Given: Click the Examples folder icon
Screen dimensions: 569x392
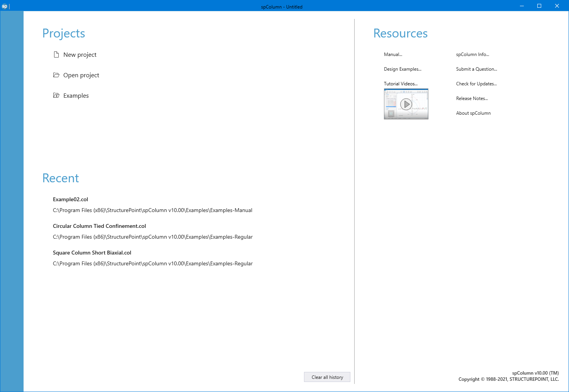Looking at the screenshot, I should pyautogui.click(x=56, y=95).
